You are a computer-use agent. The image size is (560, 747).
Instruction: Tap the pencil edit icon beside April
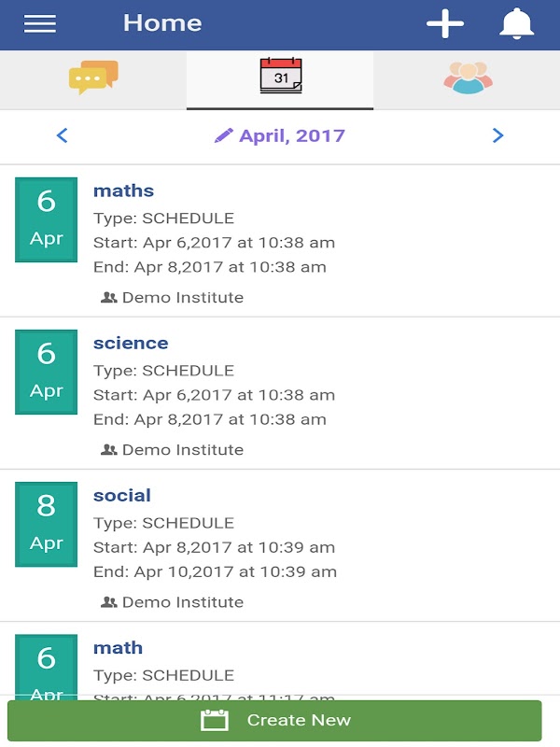[x=223, y=136]
